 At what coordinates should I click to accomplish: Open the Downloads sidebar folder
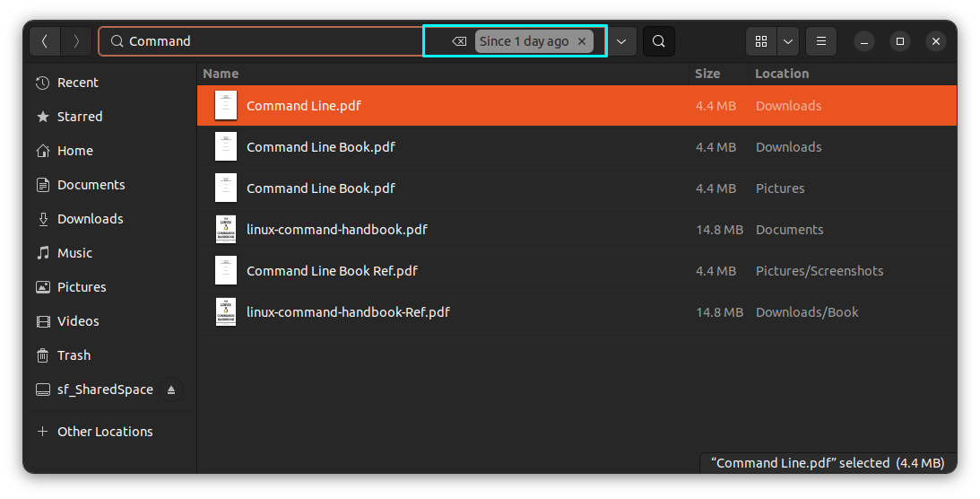click(x=90, y=219)
